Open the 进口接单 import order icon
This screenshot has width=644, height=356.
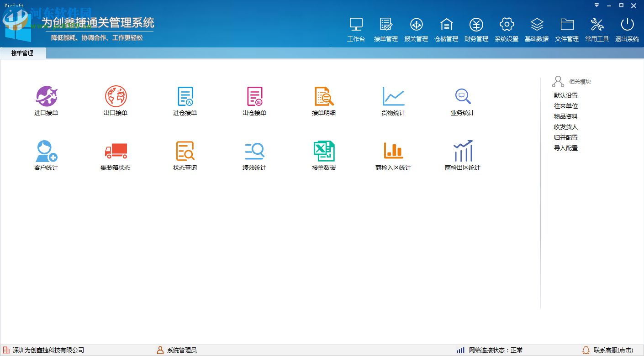tap(46, 96)
